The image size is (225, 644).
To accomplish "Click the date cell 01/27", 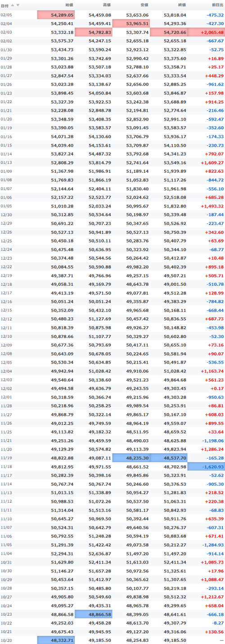I will 6,76.
